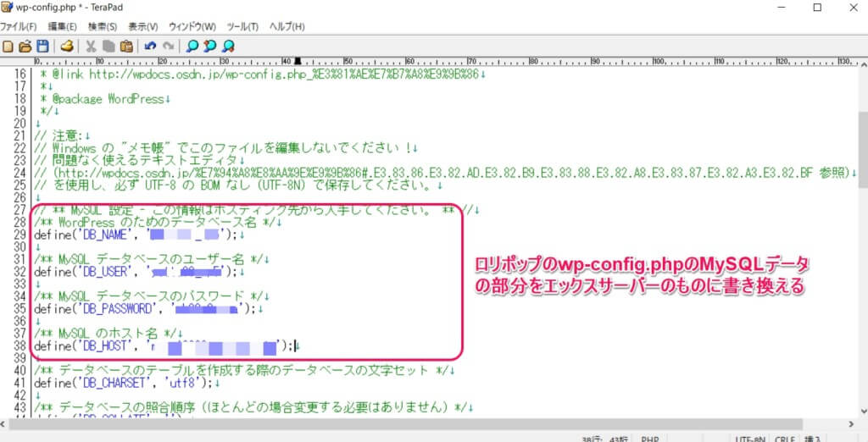
Task: Click the @link wpdocs.osdn.jp URL line
Action: coord(263,74)
